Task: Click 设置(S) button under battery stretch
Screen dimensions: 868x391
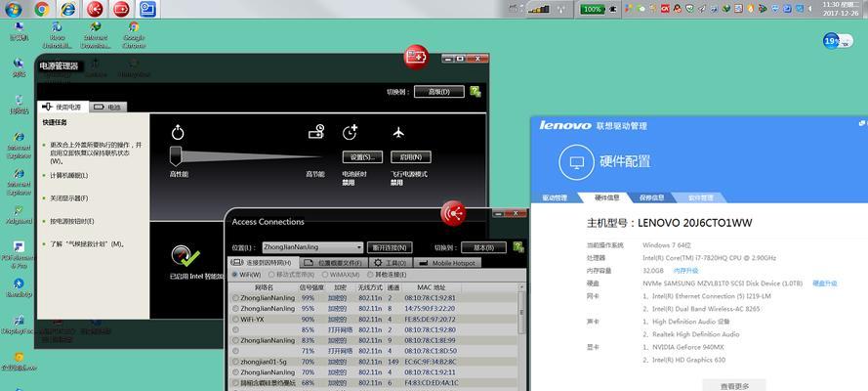Action: [x=362, y=157]
